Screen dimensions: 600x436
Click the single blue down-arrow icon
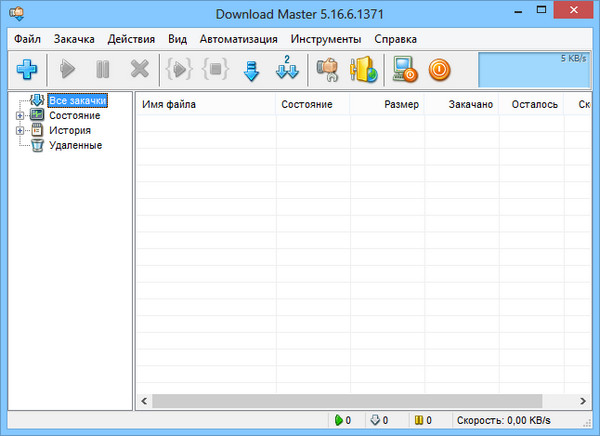click(x=251, y=70)
